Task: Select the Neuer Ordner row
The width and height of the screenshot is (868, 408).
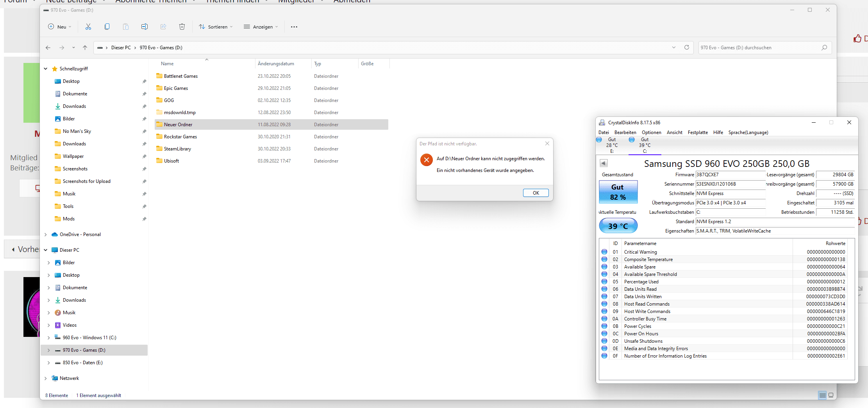Action: (x=271, y=125)
